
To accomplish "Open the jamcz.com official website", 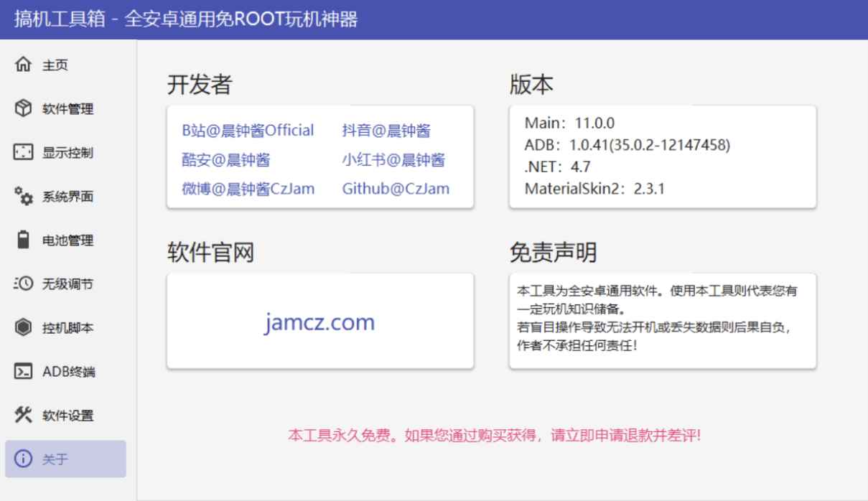I will pyautogui.click(x=321, y=322).
